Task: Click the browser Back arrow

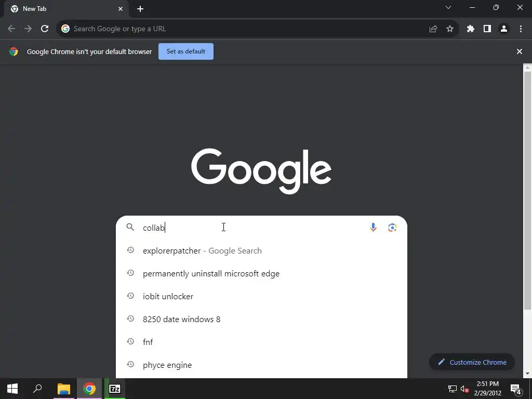Action: [11, 29]
